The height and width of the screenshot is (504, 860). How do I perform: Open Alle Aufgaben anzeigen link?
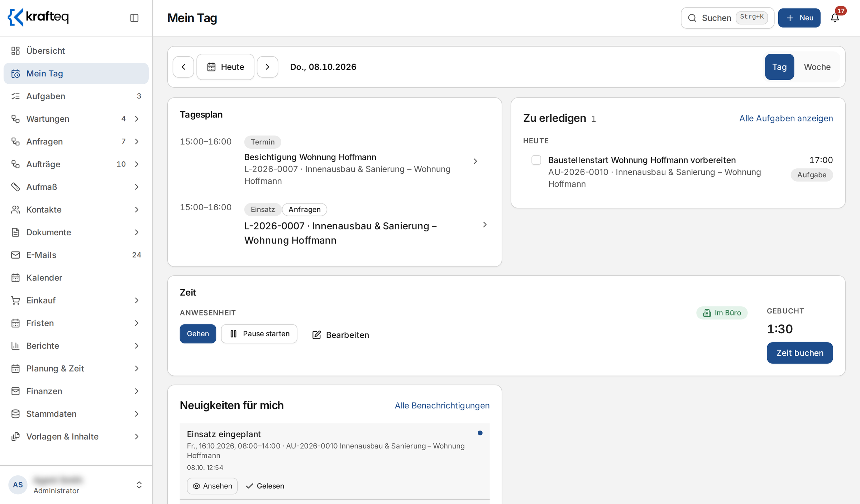786,118
